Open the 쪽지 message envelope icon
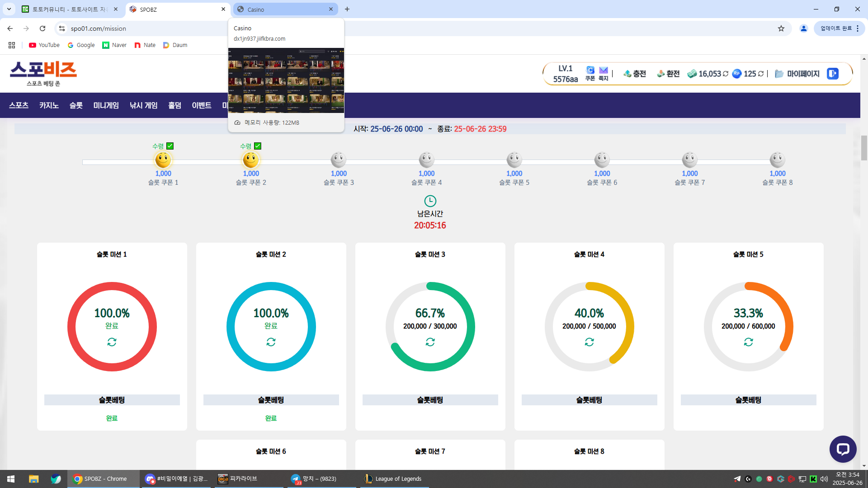The width and height of the screenshot is (868, 488). (604, 73)
